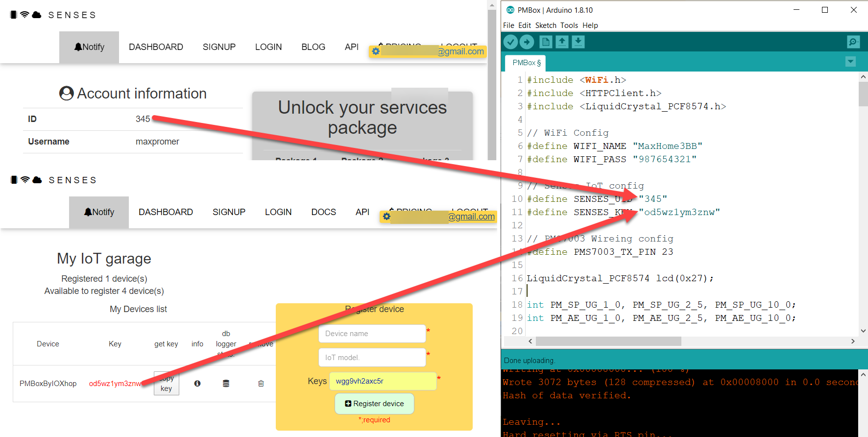Viewport: 868px width, 437px height.
Task: Open the Help menu in Arduino
Action: click(x=590, y=25)
